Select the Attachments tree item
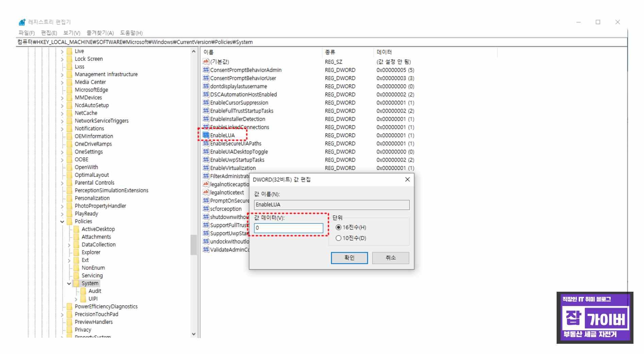 96,237
